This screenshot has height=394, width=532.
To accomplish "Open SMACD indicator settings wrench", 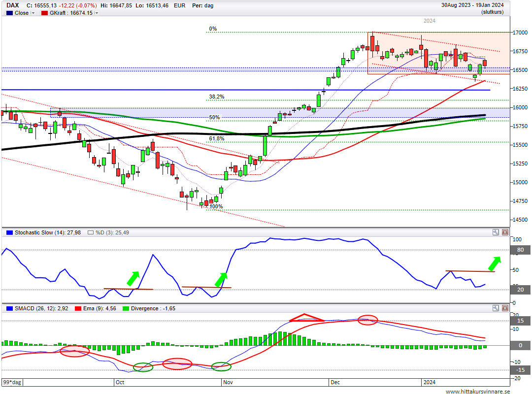I will (496, 308).
